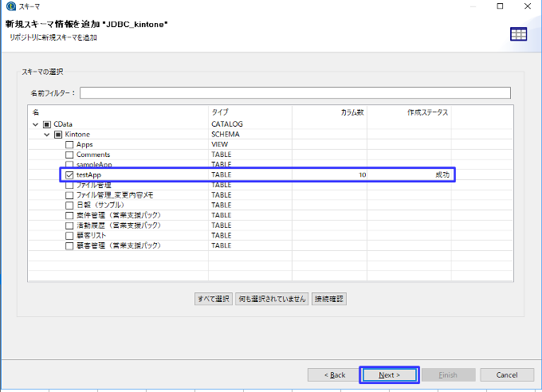This screenshot has width=542, height=392.
Task: Check the sampleApp table checkbox
Action: coord(69,165)
